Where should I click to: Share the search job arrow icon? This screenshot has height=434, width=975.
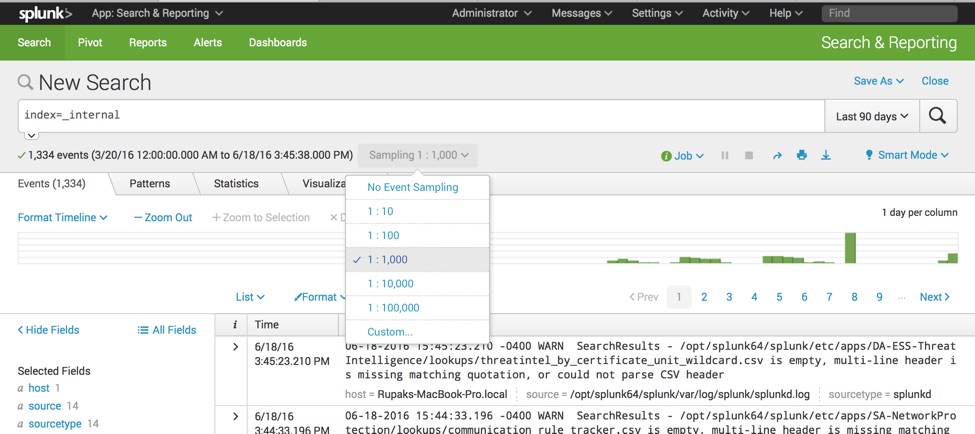tap(777, 155)
